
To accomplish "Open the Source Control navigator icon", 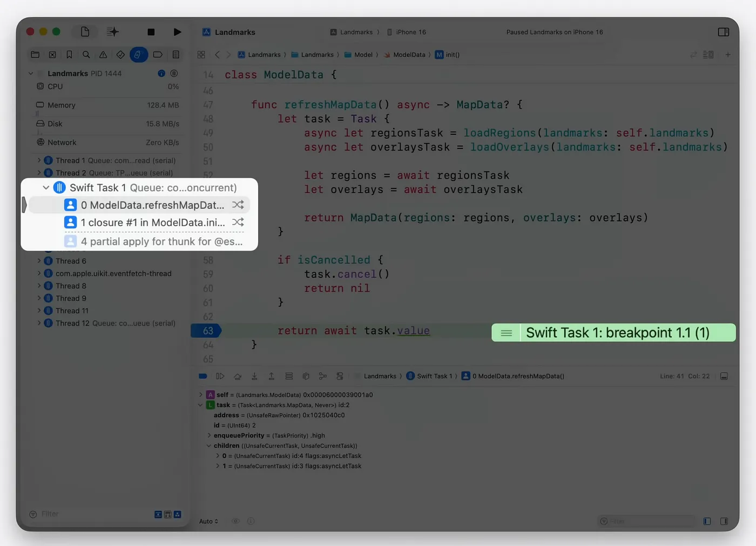I will click(52, 55).
